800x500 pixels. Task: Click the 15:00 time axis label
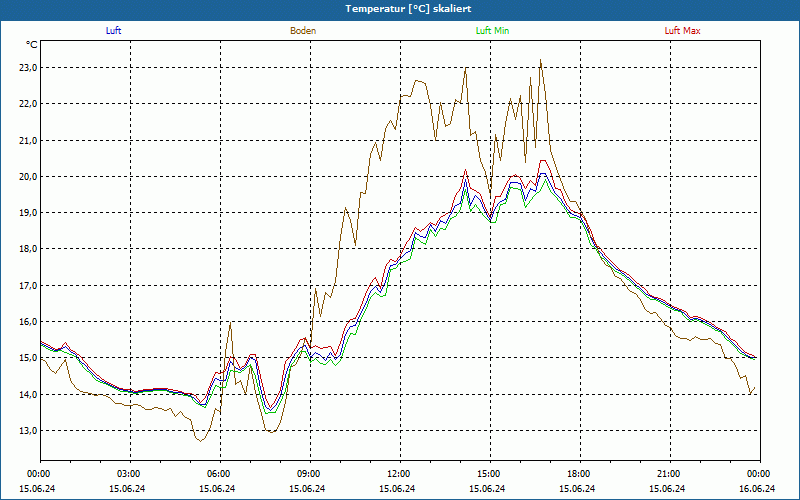[490, 473]
